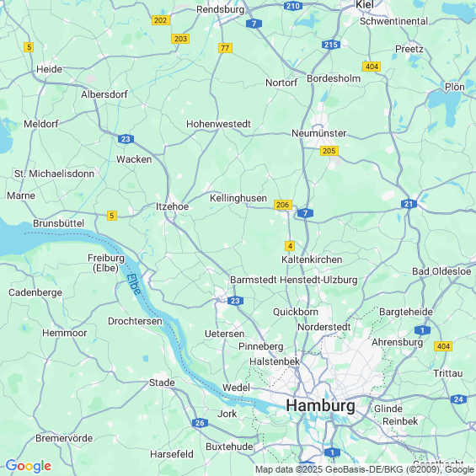Select the Neumünster city label
Viewport: 476px width, 476px height.
[318, 133]
